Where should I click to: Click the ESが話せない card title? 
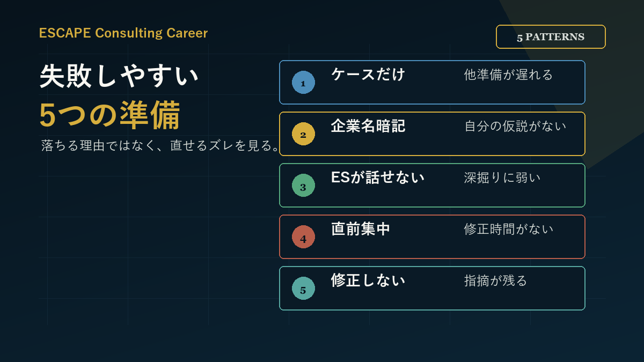pyautogui.click(x=377, y=177)
